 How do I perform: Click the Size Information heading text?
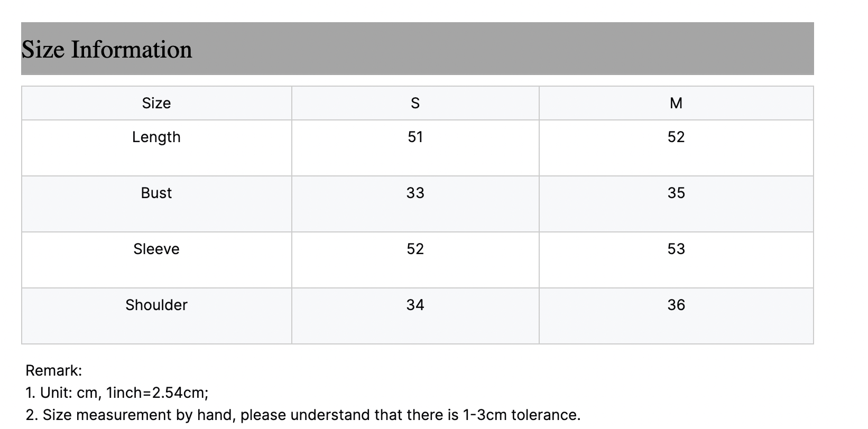[107, 50]
